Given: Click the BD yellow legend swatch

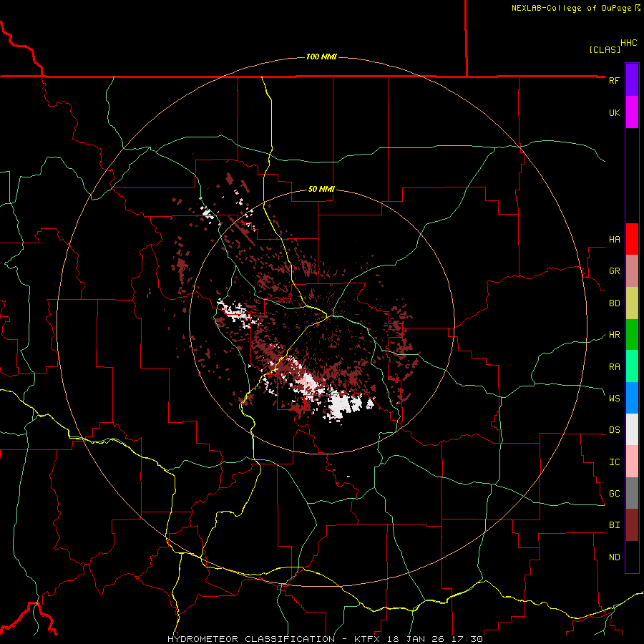Looking at the screenshot, I should [x=632, y=303].
